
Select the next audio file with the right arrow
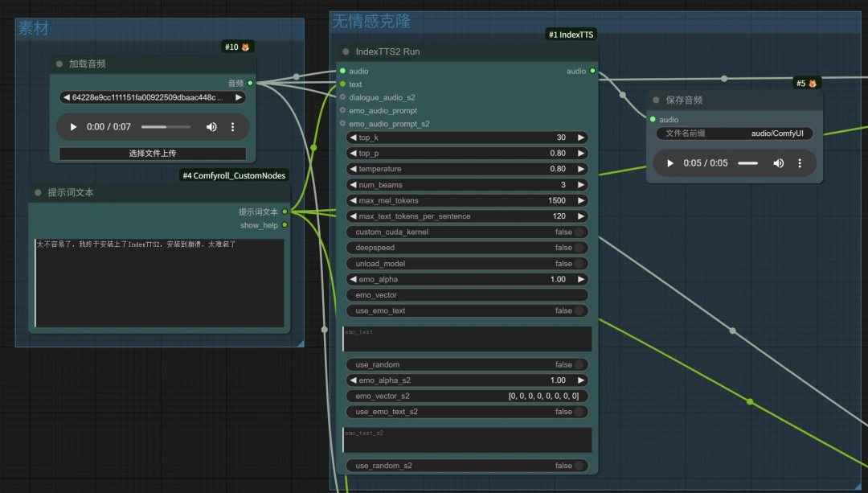pos(239,97)
